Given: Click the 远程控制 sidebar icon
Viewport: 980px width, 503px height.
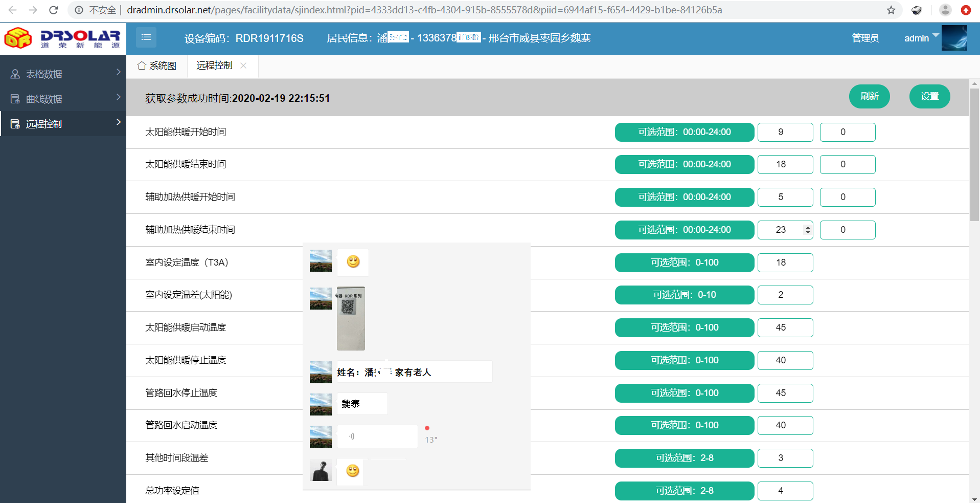Looking at the screenshot, I should pyautogui.click(x=15, y=124).
